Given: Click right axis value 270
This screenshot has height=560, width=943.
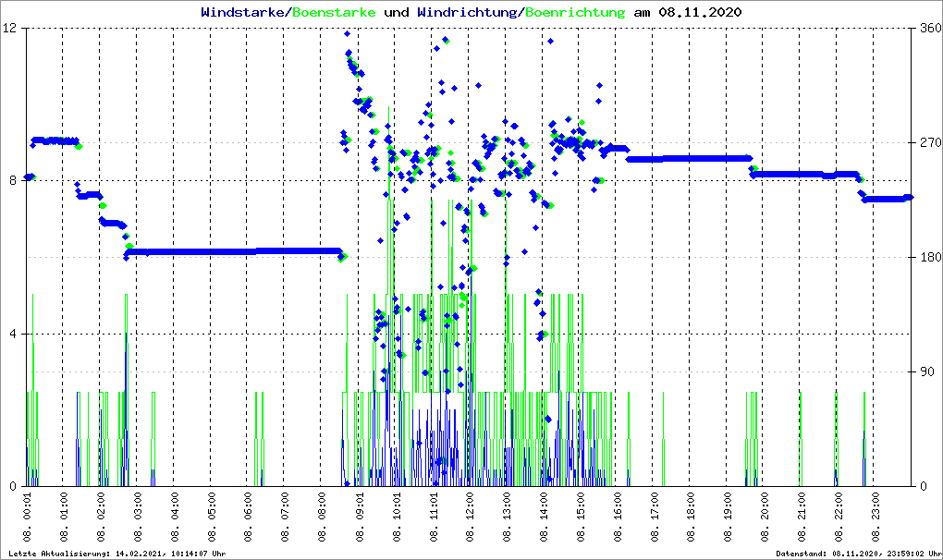Looking at the screenshot, I should click(x=930, y=143).
